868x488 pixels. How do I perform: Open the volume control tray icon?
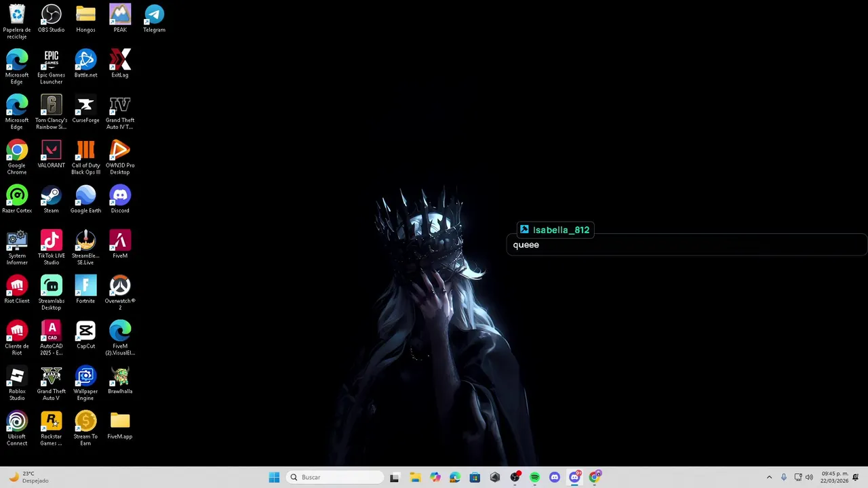pos(809,477)
